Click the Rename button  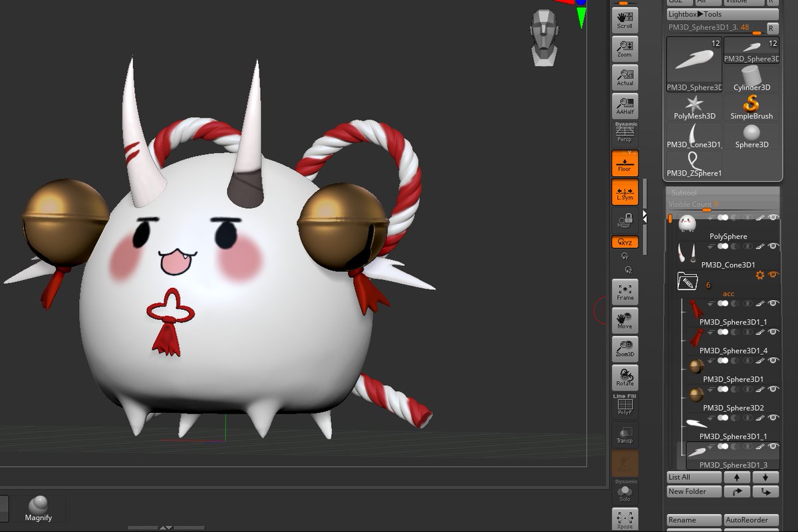[x=694, y=520]
